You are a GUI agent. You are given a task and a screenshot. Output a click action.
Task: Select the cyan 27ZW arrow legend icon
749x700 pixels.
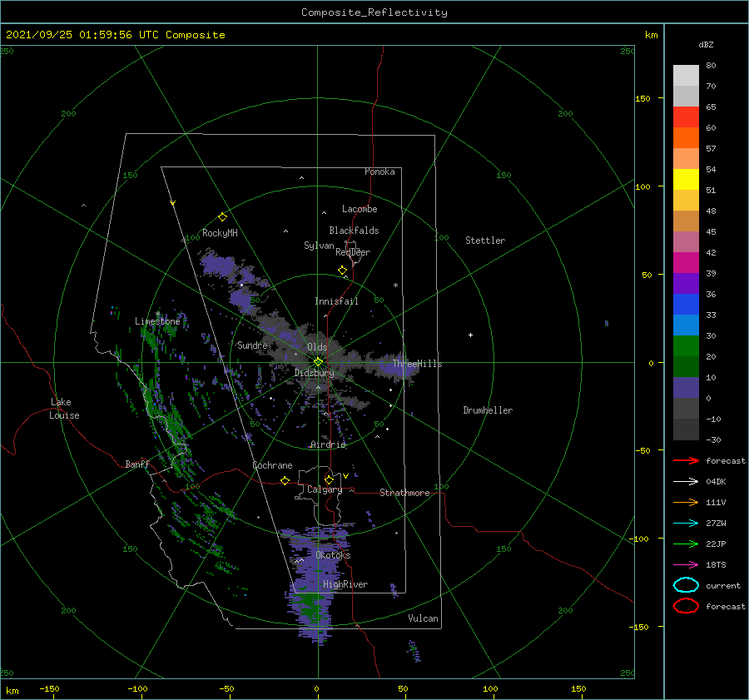coord(686,524)
